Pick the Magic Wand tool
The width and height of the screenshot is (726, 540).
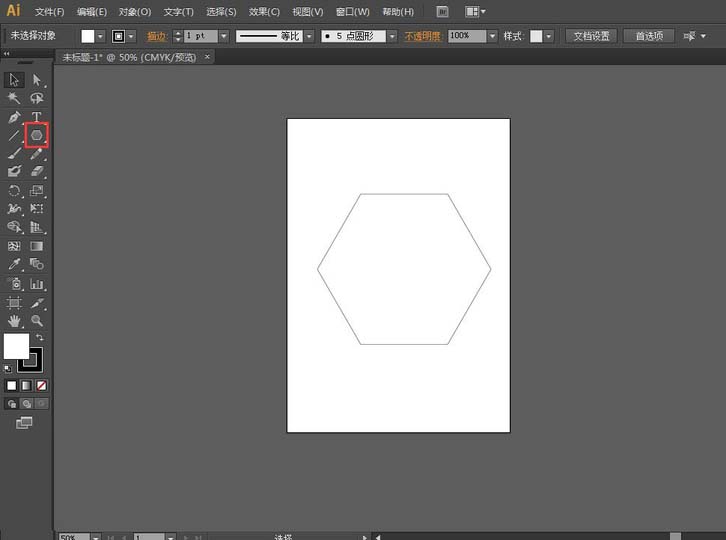click(14, 98)
